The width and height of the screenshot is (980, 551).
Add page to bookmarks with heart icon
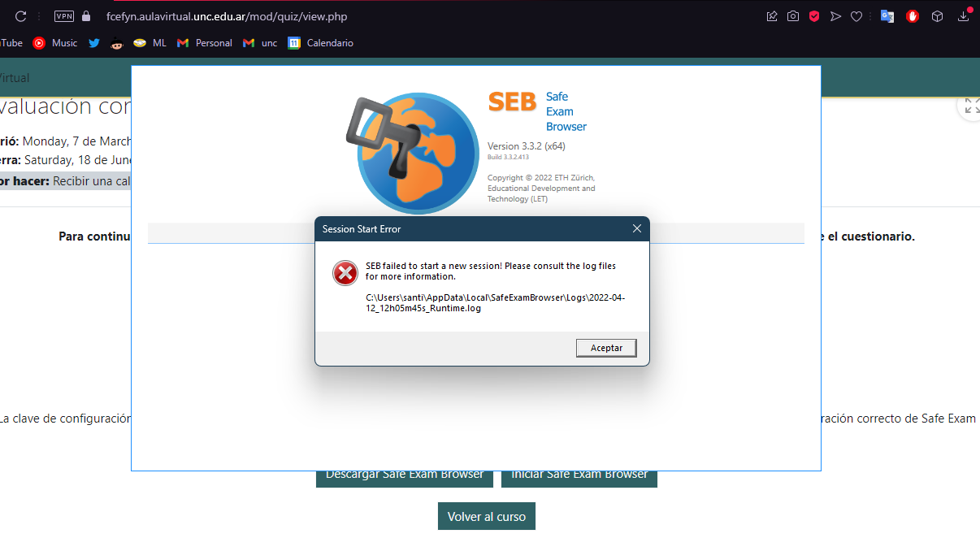point(856,16)
